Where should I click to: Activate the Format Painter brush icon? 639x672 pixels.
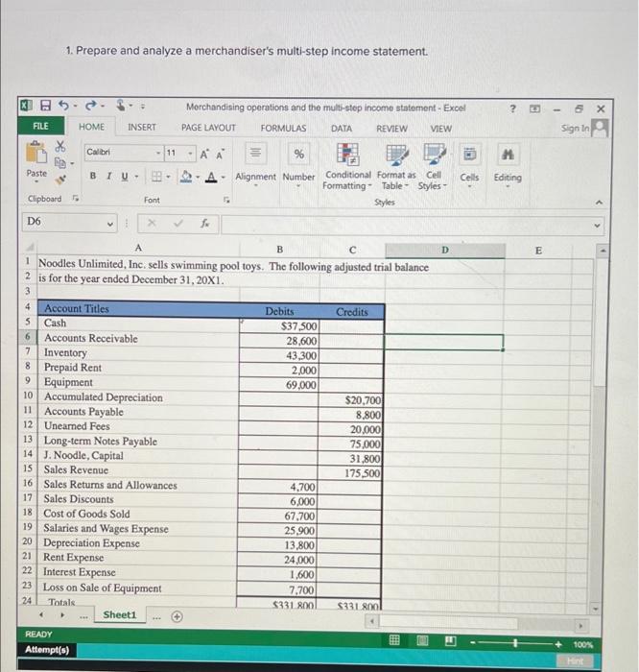point(60,180)
